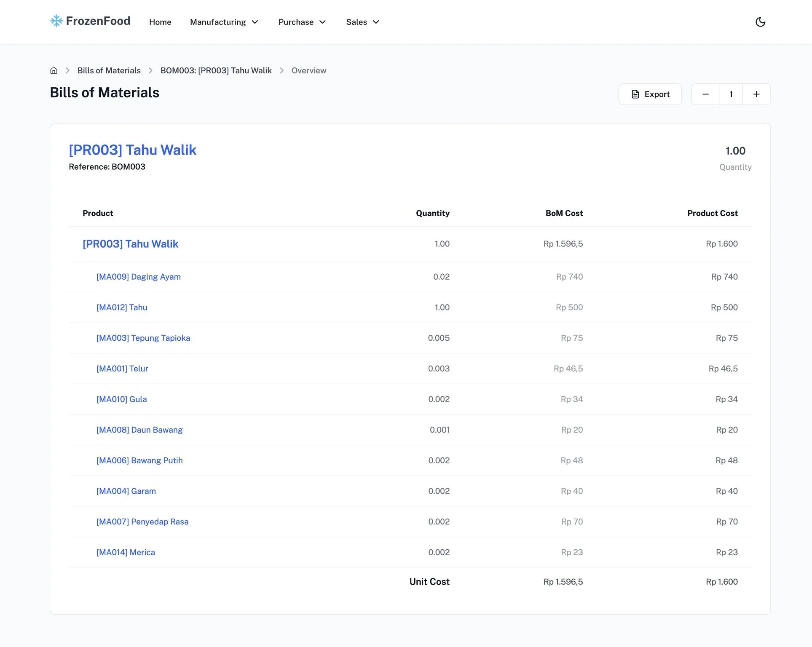Open the [MA009] Daging Ayam material

pyautogui.click(x=139, y=277)
